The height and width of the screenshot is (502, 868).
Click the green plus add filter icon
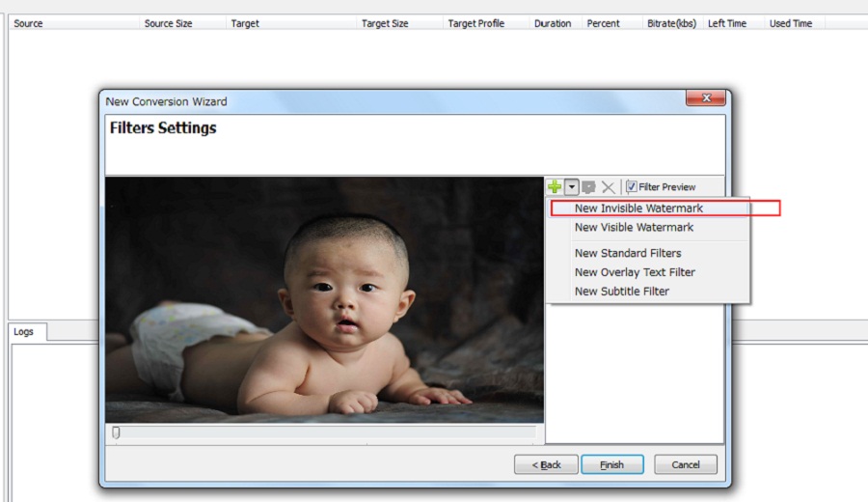click(x=555, y=186)
